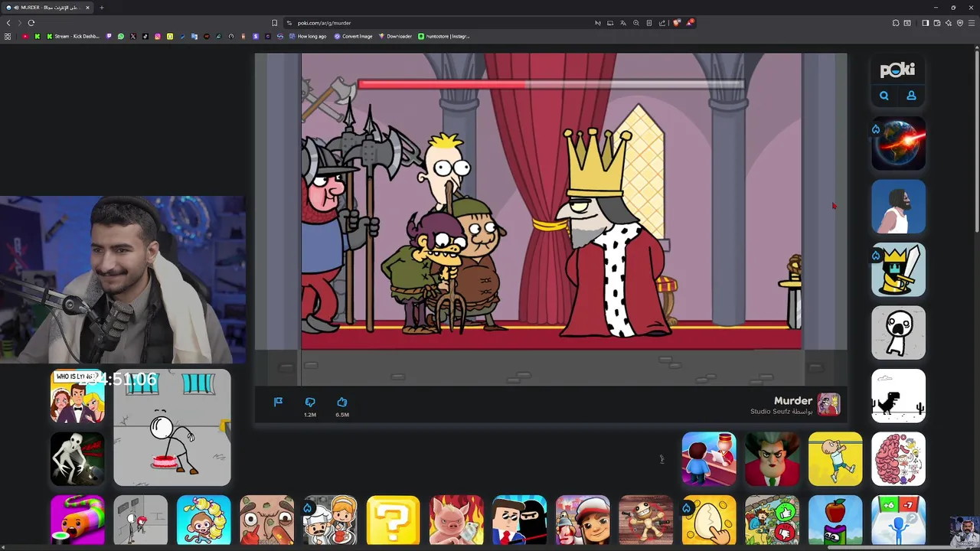This screenshot has width=980, height=551.
Task: Open the yellow question mark game thumbnail
Action: [x=393, y=520]
